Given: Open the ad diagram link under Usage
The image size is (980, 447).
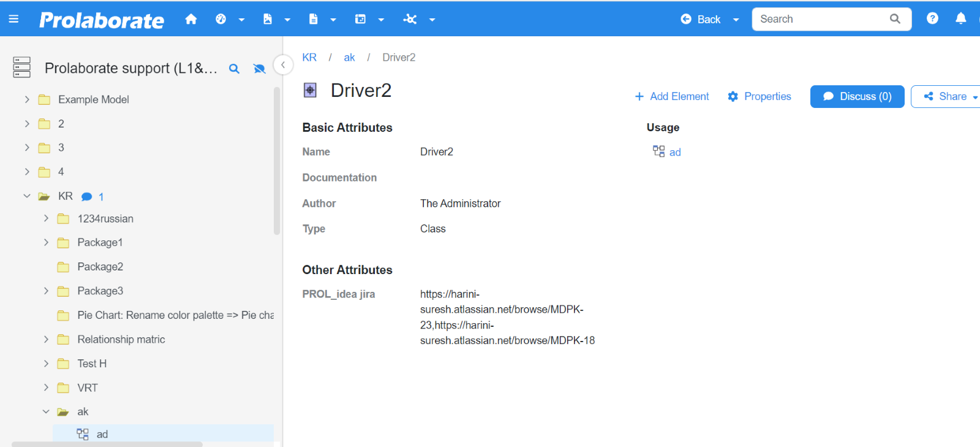Looking at the screenshot, I should click(x=675, y=152).
